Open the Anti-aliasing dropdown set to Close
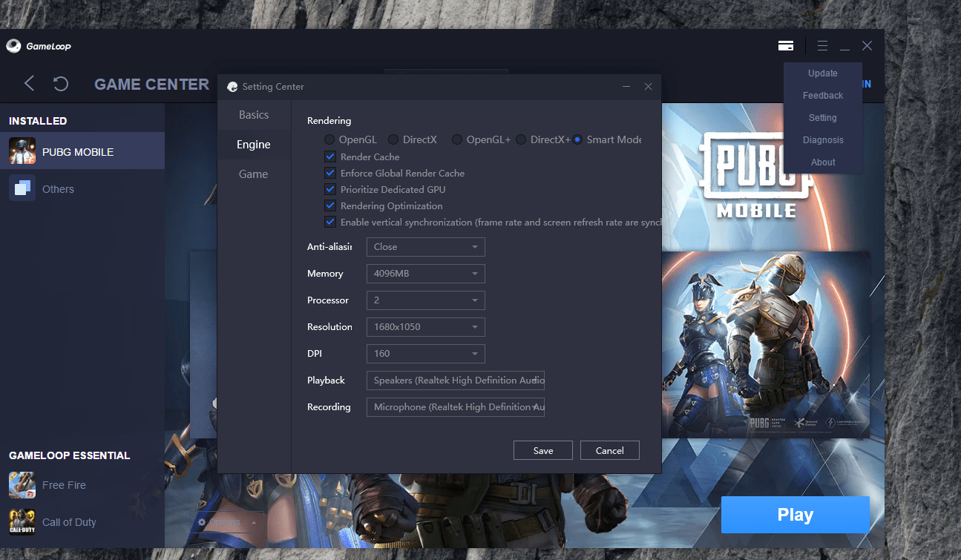Screen dimensions: 961x560 (426, 247)
